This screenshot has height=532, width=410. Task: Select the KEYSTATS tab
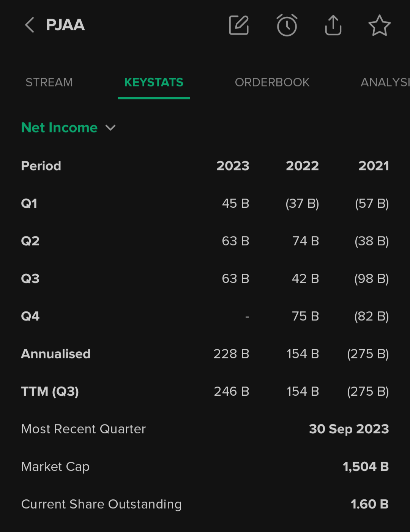(154, 82)
